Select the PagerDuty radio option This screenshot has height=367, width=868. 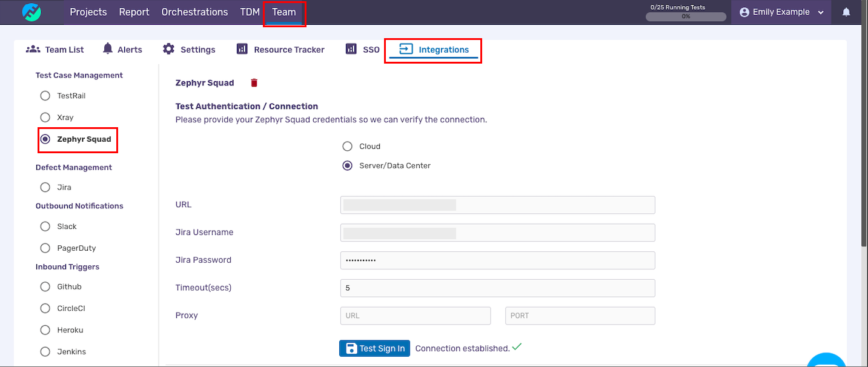click(x=45, y=248)
